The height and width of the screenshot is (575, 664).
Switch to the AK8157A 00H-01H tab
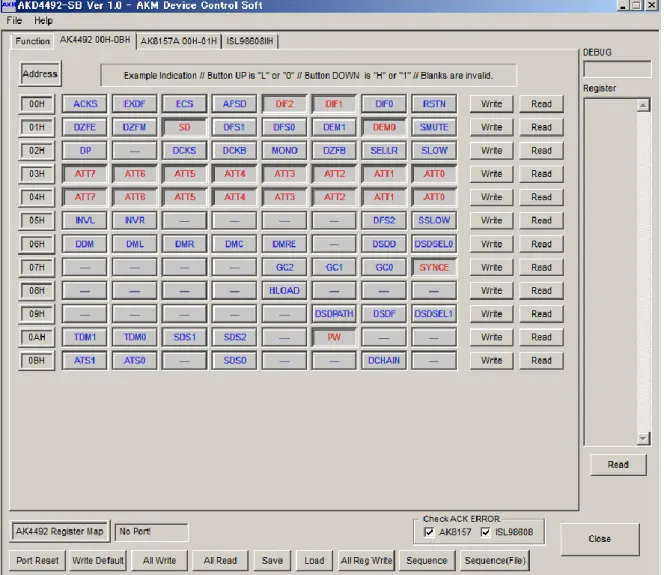pos(178,41)
